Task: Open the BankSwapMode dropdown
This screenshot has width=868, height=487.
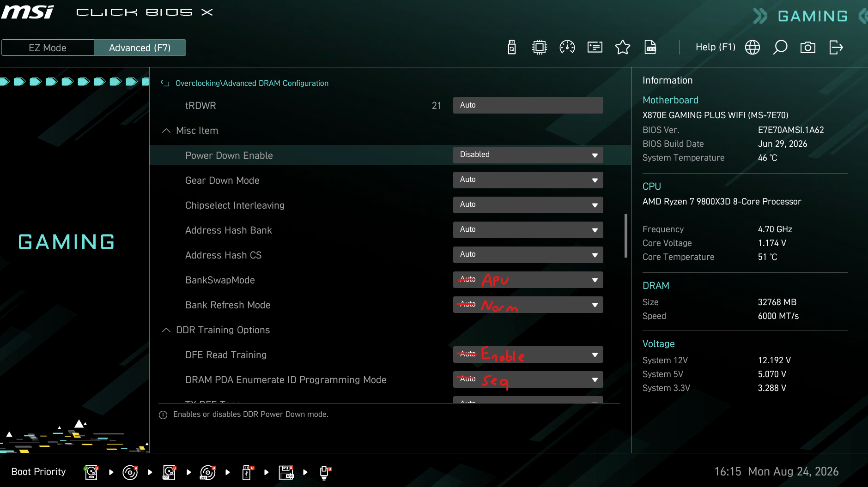Action: point(528,280)
